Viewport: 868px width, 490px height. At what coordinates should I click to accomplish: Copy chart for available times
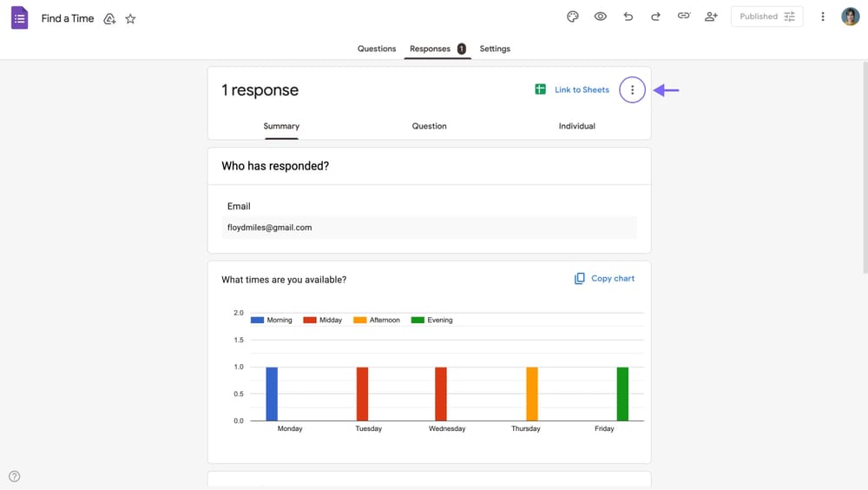pos(604,279)
